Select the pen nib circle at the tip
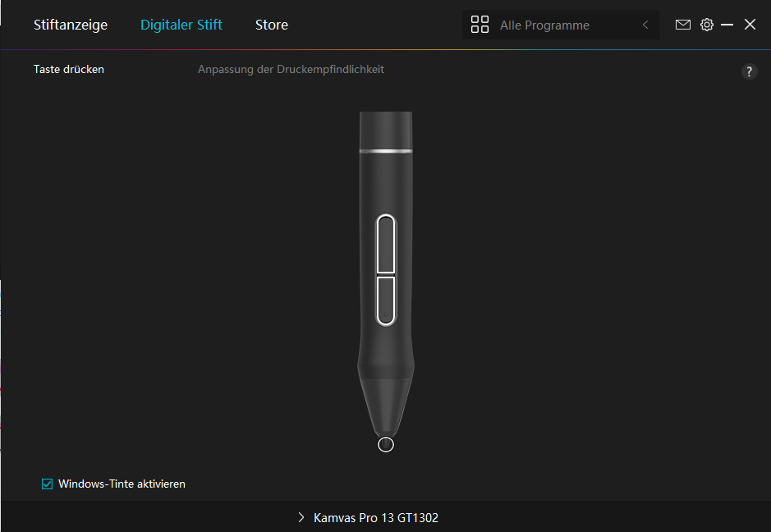 [x=386, y=444]
